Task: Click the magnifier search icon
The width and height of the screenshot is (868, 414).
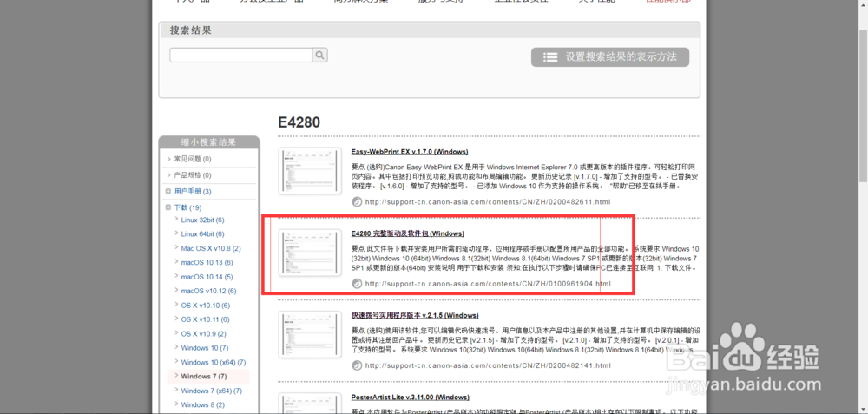Action: [320, 55]
